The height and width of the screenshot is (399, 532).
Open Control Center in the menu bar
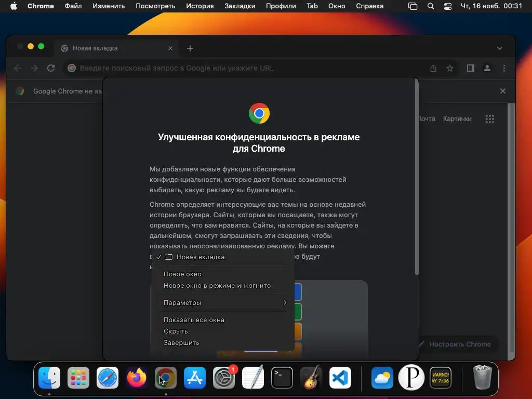click(448, 6)
